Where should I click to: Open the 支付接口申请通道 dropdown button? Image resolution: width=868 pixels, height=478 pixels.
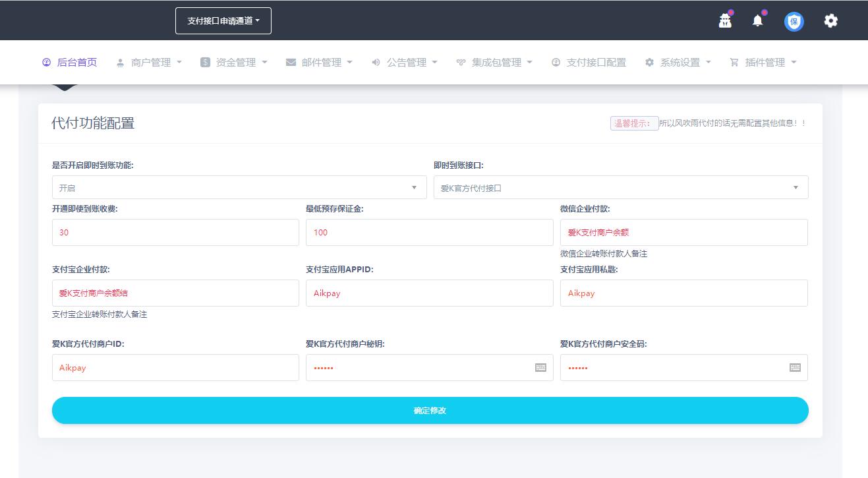[223, 20]
